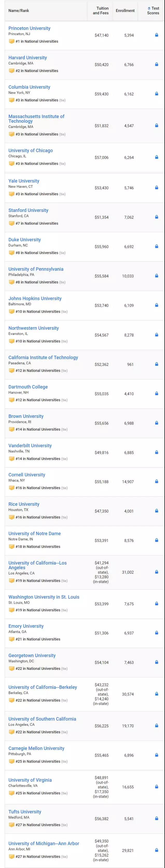Screen dimensions: 165x868
Task: Open University of California--Berkeley link
Action: pos(43,687)
